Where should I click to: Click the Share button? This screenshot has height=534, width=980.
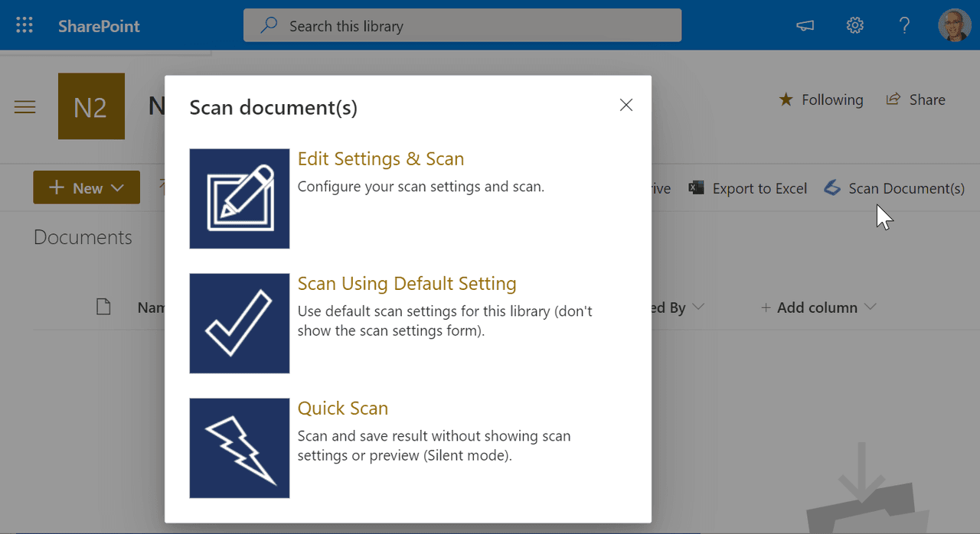coord(916,99)
